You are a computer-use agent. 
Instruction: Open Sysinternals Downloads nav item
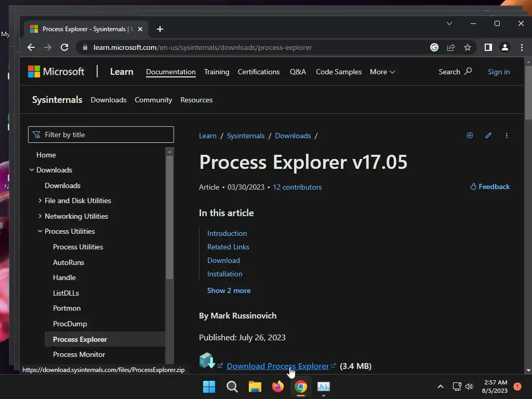[109, 100]
